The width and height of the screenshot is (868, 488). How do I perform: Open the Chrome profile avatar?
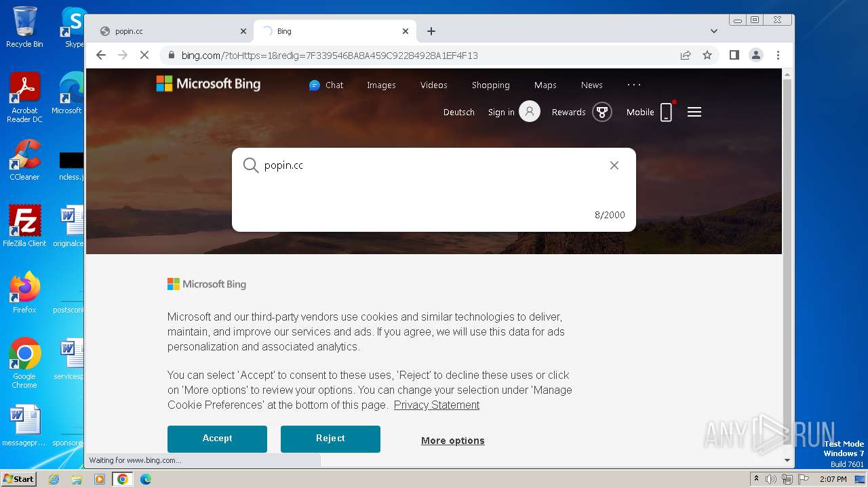756,55
